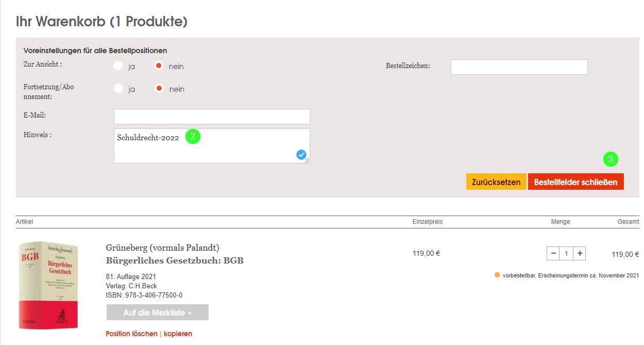Click the plus icon to increase quantity
The image size is (644, 345).
[x=580, y=253]
